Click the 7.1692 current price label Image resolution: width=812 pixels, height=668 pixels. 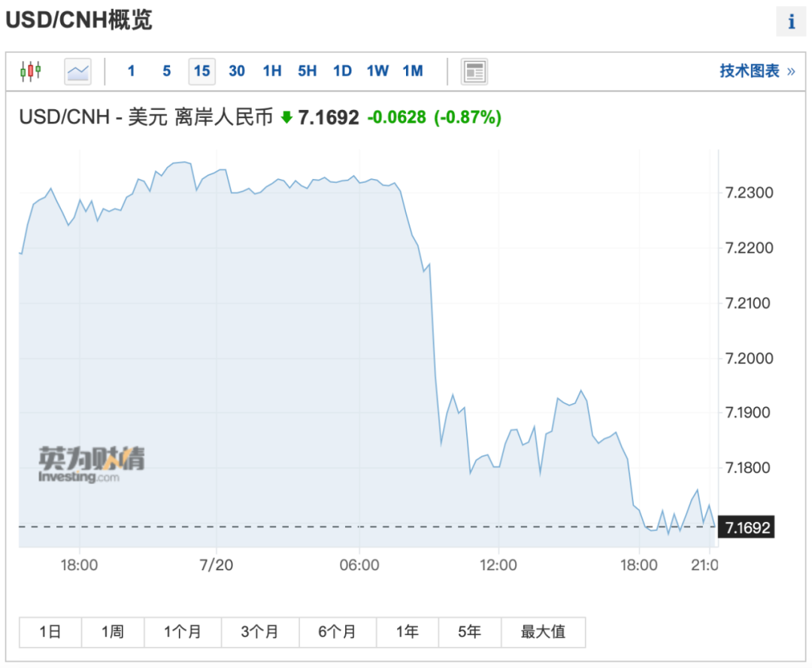[746, 527]
